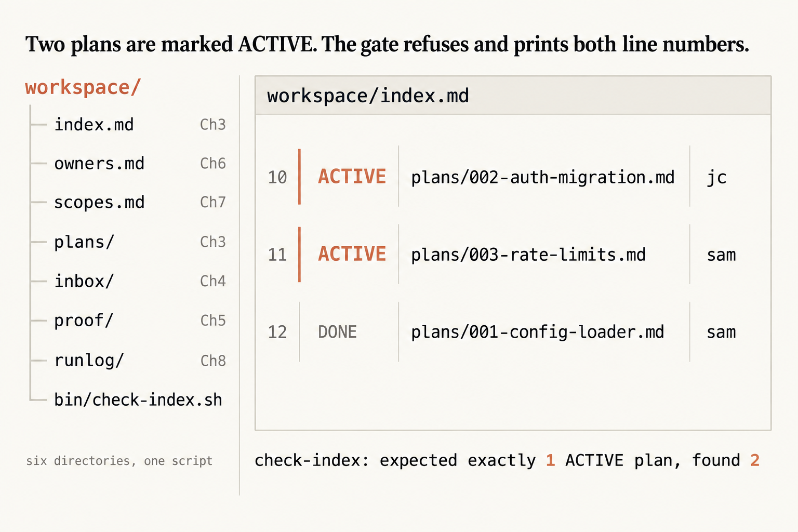This screenshot has height=532, width=798.
Task: Click owner "sam" on the config-loader row
Action: (721, 332)
